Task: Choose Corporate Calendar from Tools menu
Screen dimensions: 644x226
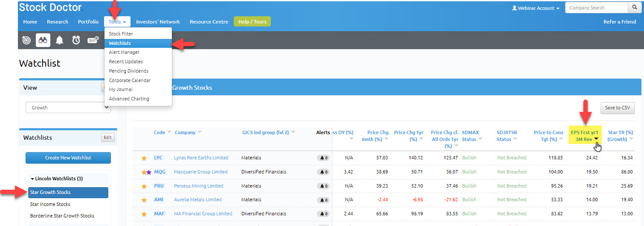Action: coord(138,80)
